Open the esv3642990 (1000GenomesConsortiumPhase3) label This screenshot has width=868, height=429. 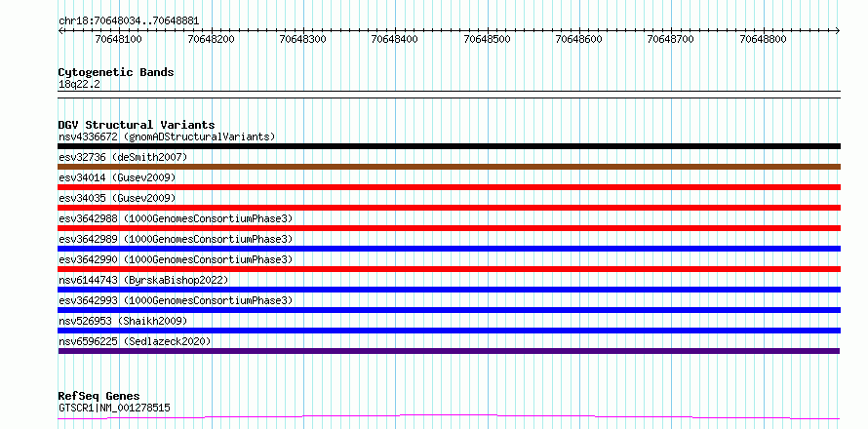tap(176, 259)
